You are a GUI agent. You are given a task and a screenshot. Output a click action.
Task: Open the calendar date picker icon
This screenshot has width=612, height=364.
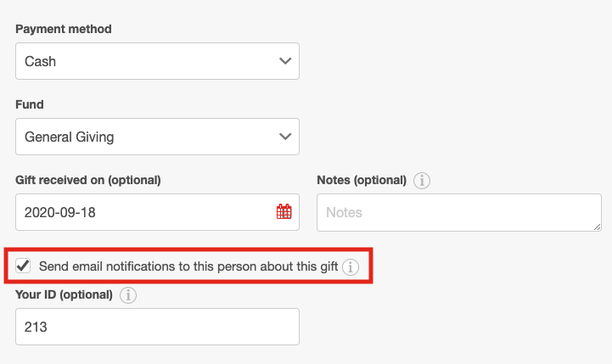click(284, 212)
